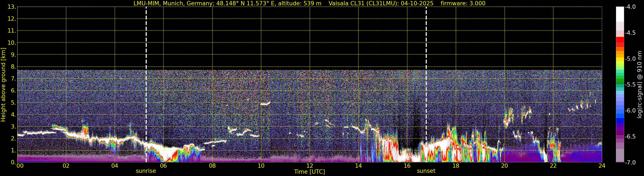Click the 06 tick label on time axis
644x176 pixels.
(163, 166)
